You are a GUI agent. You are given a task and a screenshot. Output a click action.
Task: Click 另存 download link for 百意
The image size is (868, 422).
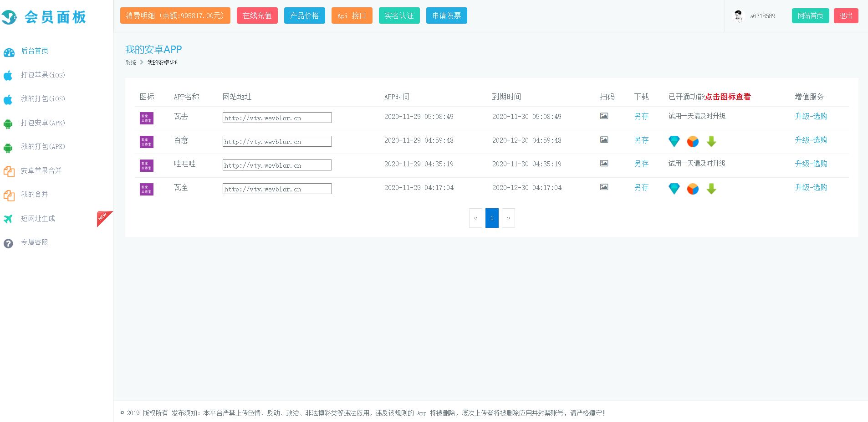[641, 140]
